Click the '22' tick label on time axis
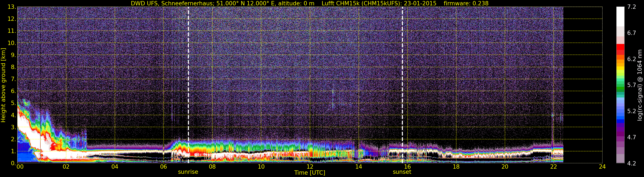644x177 pixels. coord(554,167)
